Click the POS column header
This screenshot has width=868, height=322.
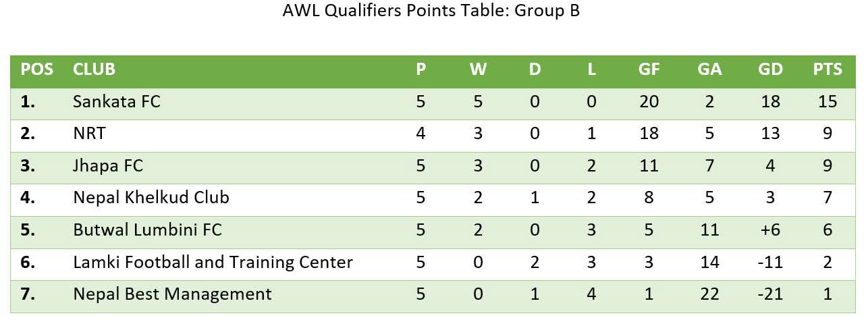tap(36, 70)
